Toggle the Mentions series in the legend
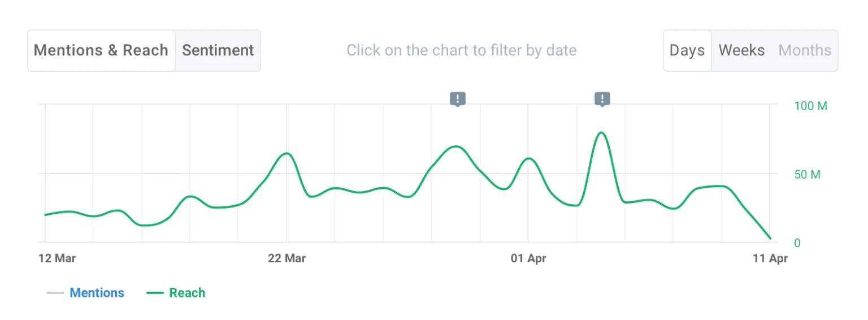 click(x=97, y=293)
